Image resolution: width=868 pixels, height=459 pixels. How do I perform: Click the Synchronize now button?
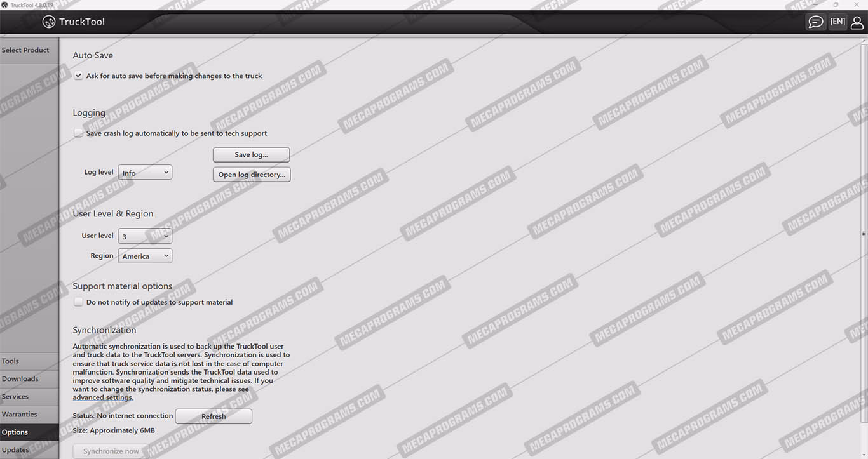[111, 451]
